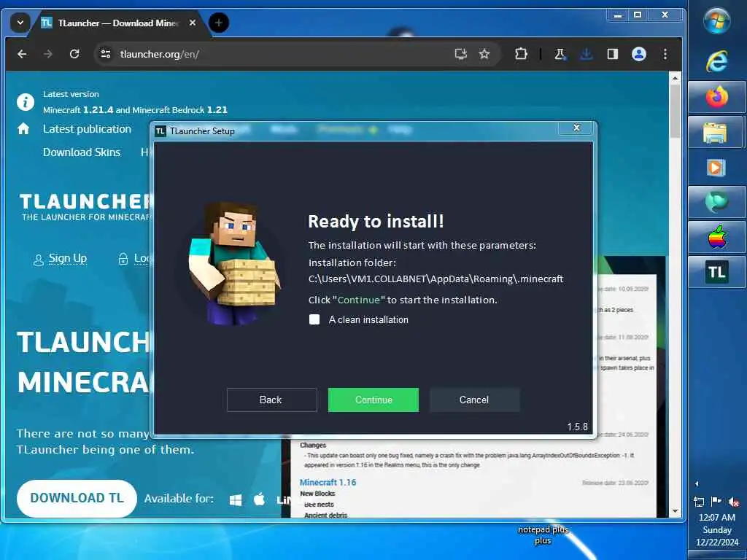747x560 pixels.
Task: Open notepad plus plus desktop shortcut
Action: coord(543,534)
